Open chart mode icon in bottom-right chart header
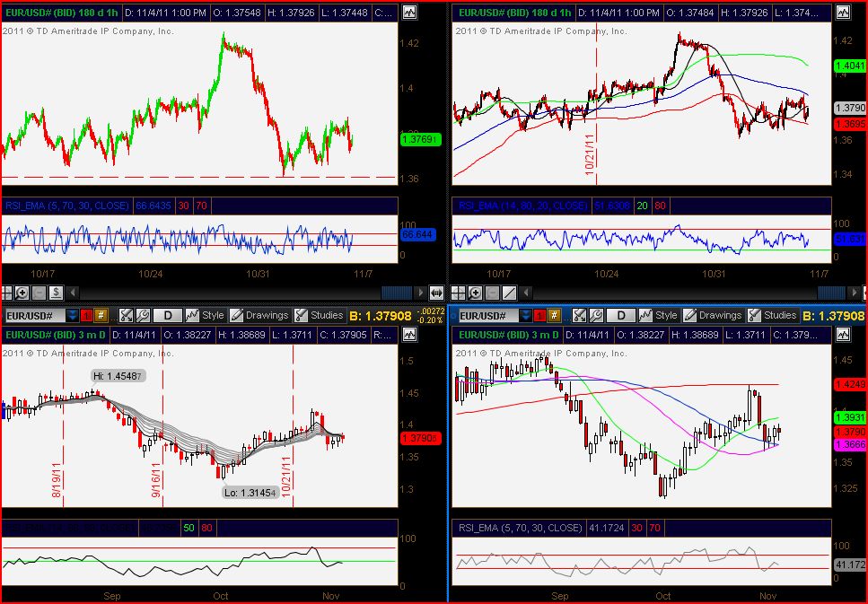868x604 pixels. (x=843, y=335)
